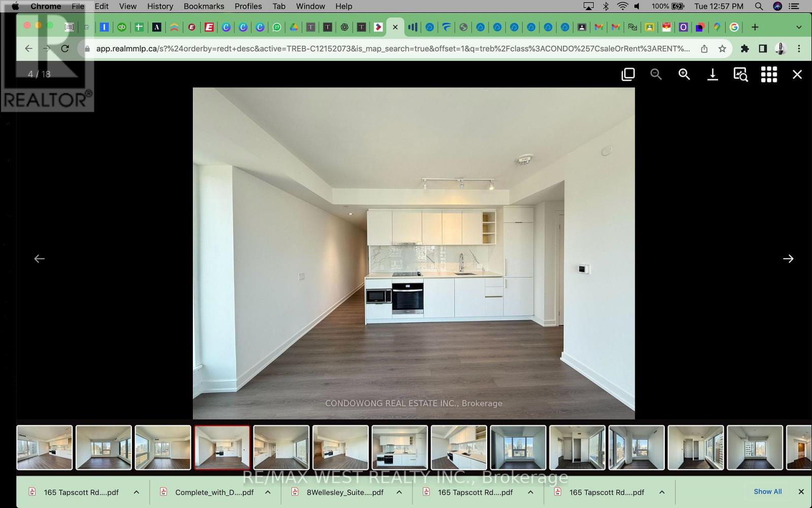Toggle the Chrome side panel
Viewport: 812px width, 508px height.
tap(762, 49)
